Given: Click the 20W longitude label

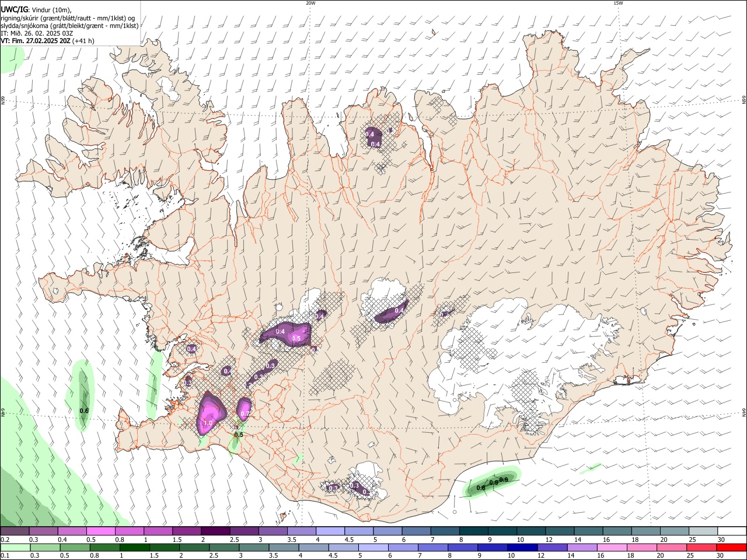Looking at the screenshot, I should point(310,3).
